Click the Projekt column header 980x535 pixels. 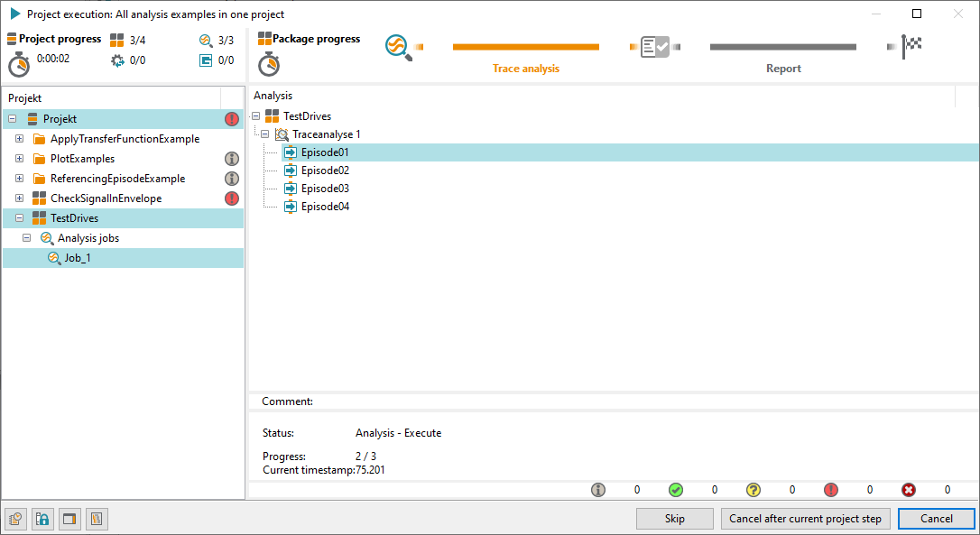112,98
